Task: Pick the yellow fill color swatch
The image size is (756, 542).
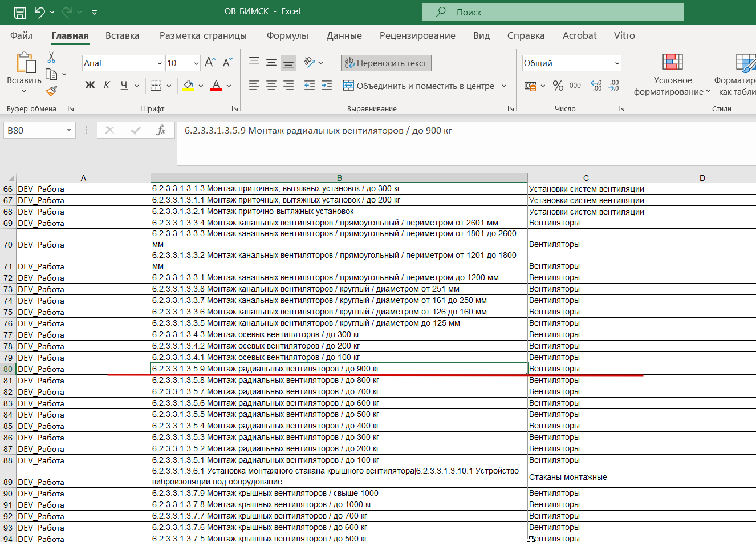Action: pyautogui.click(x=188, y=86)
